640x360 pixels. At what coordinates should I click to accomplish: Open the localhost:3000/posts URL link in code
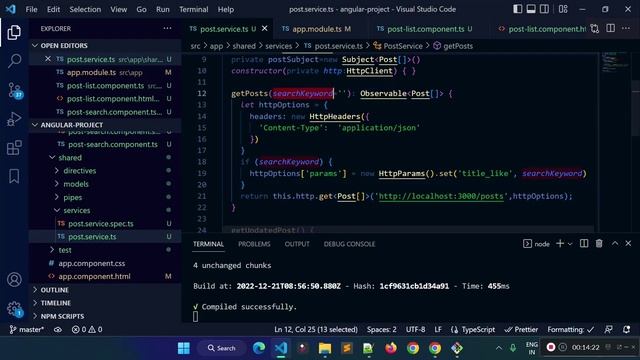coord(441,196)
